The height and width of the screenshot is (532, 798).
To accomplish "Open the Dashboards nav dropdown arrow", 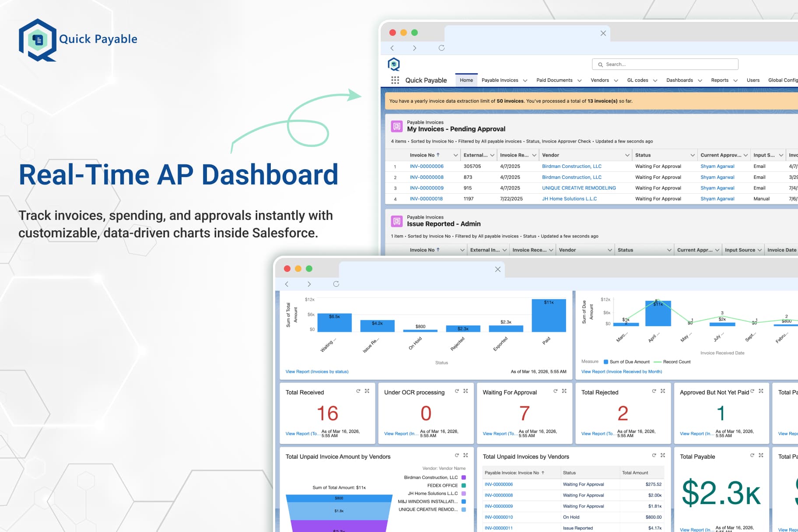I will pyautogui.click(x=700, y=80).
